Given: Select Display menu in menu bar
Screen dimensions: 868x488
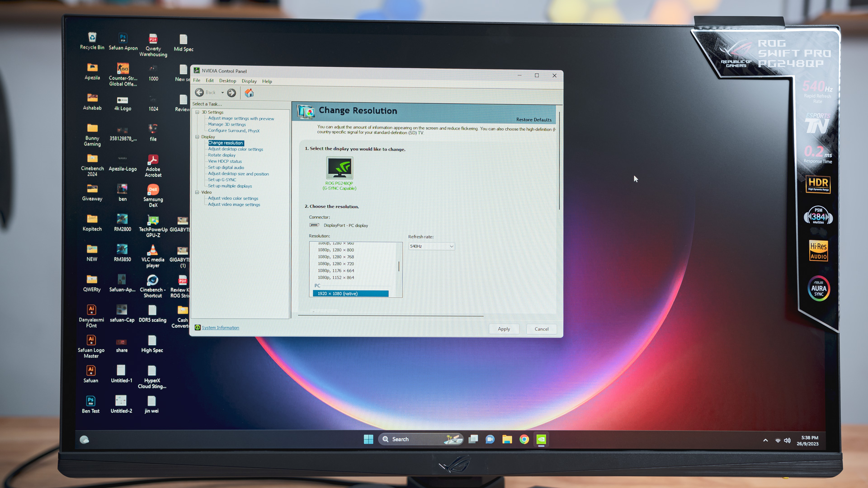Looking at the screenshot, I should 248,80.
